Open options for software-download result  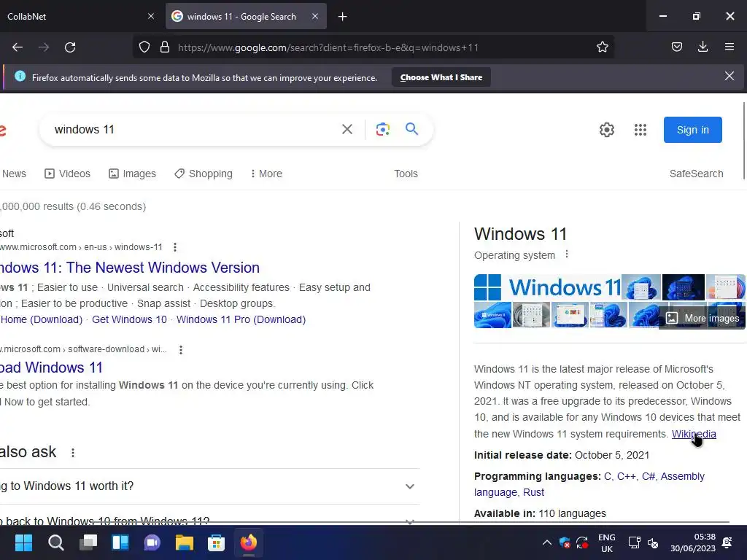(x=181, y=349)
